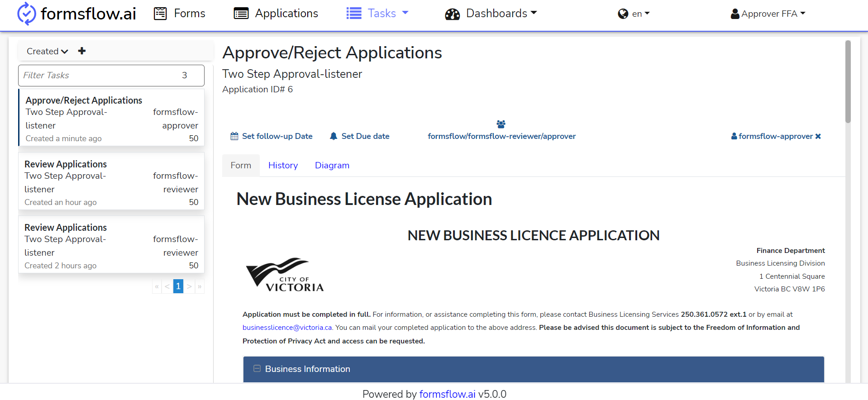Click the Forms icon in navbar
The width and height of the screenshot is (868, 400).
tap(160, 14)
